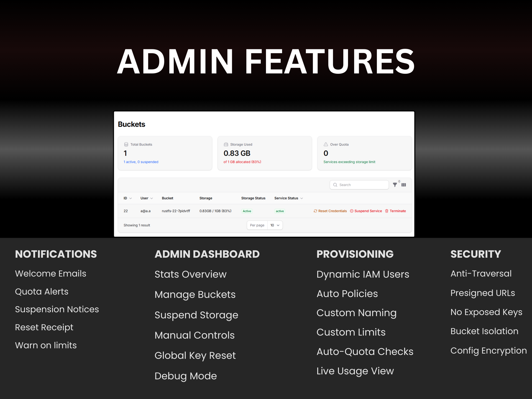Screen dimensions: 532x399
Task: Click the Terminate trash icon
Action: tap(387, 211)
